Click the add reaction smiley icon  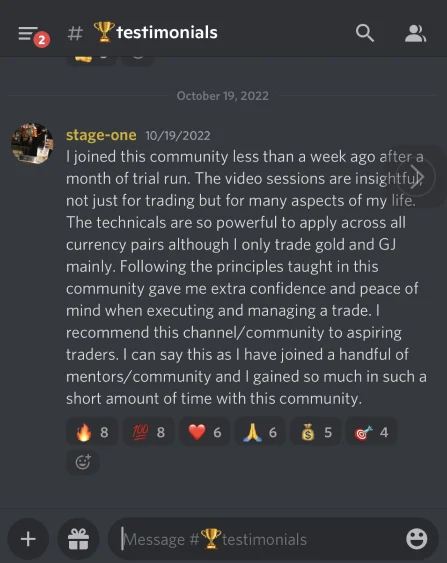83,462
